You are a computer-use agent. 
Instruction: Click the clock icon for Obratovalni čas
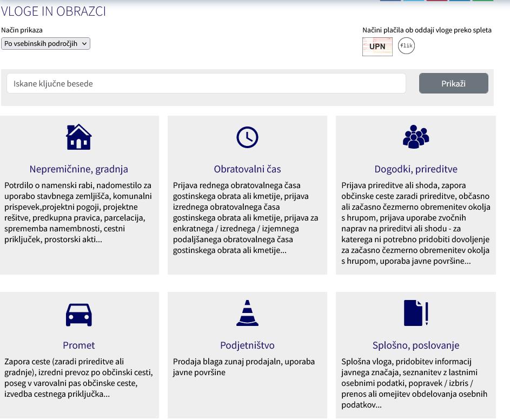tap(247, 137)
